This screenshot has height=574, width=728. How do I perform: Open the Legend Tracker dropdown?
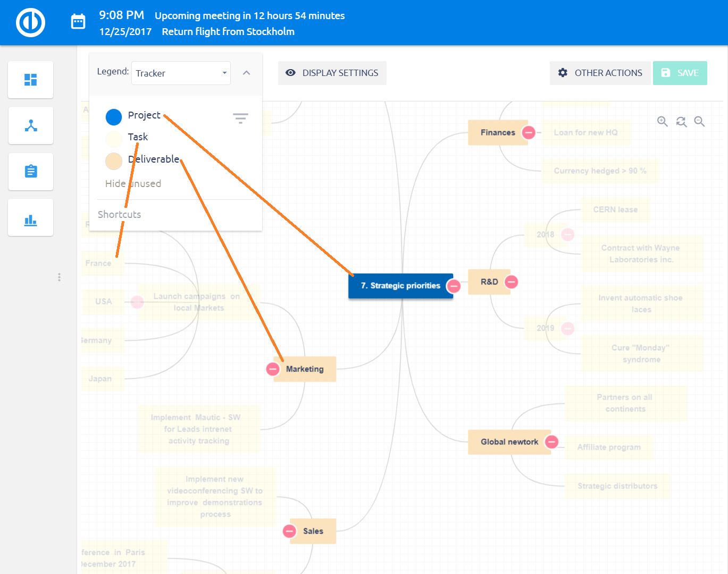pyautogui.click(x=181, y=73)
